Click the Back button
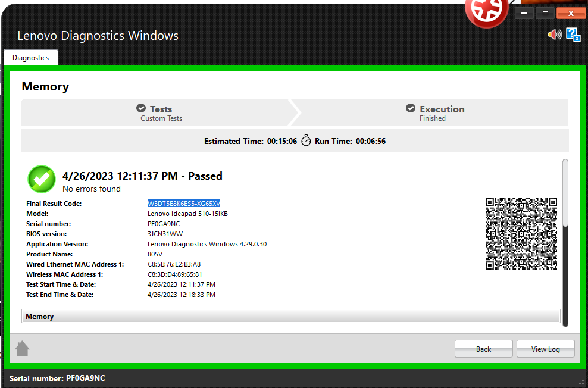588x388 pixels. point(484,349)
